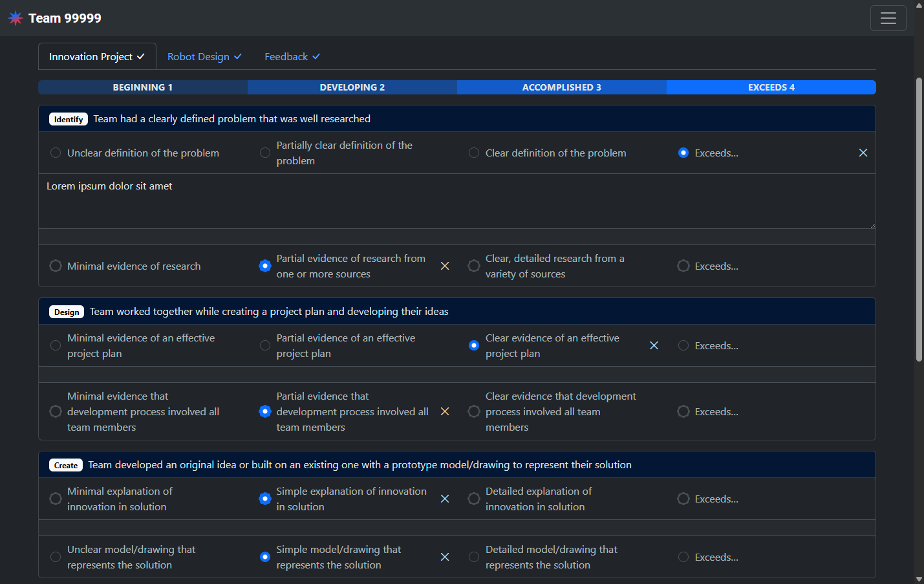Image resolution: width=924 pixels, height=584 pixels.
Task: Switch to the Robot Design tab
Action: click(x=204, y=57)
